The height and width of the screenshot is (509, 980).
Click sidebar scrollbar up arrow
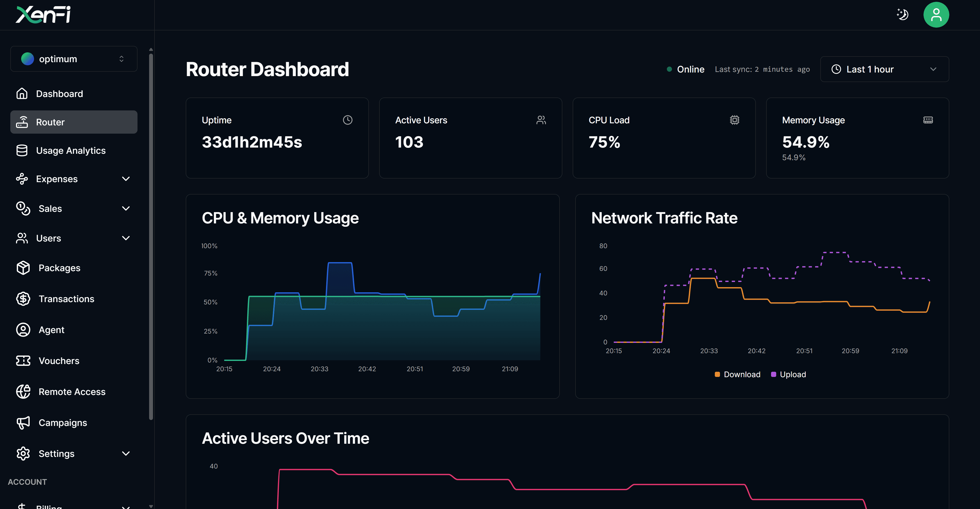point(151,50)
